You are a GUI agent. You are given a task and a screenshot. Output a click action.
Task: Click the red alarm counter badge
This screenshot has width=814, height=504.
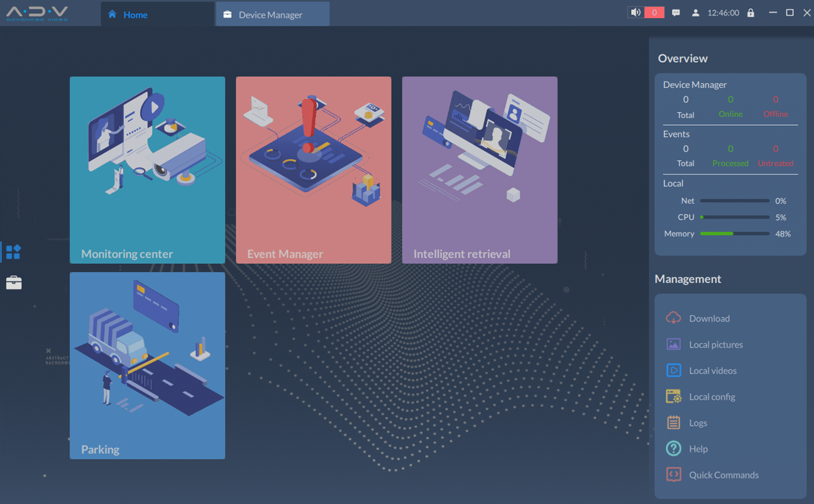pyautogui.click(x=654, y=13)
